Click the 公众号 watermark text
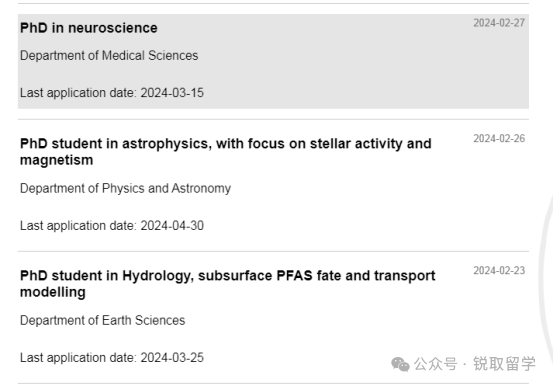This screenshot has height=386, width=554. pos(435,364)
